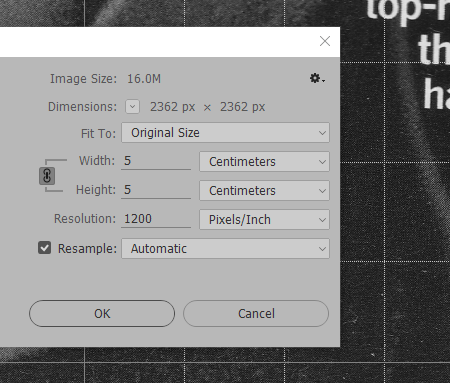This screenshot has width=450, height=383.
Task: Click the Resolution field showing 1200
Action: point(156,219)
